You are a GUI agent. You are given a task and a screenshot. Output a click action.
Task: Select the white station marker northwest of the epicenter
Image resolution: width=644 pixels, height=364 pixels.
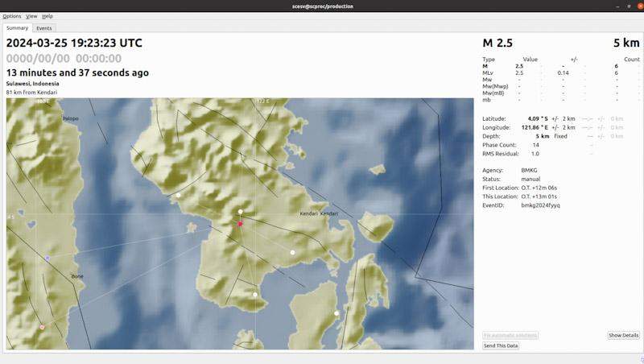point(178,194)
